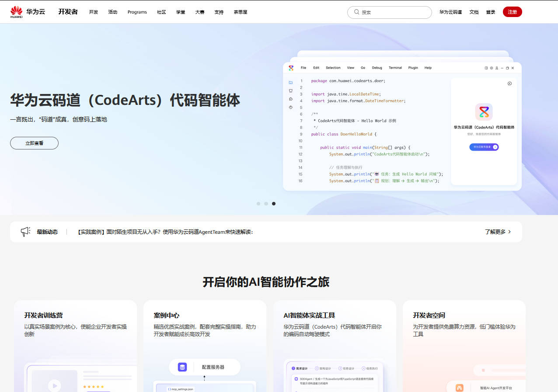Click the 开启你的AI智能协作之旅 heading
This screenshot has width=558, height=392.
(266, 282)
